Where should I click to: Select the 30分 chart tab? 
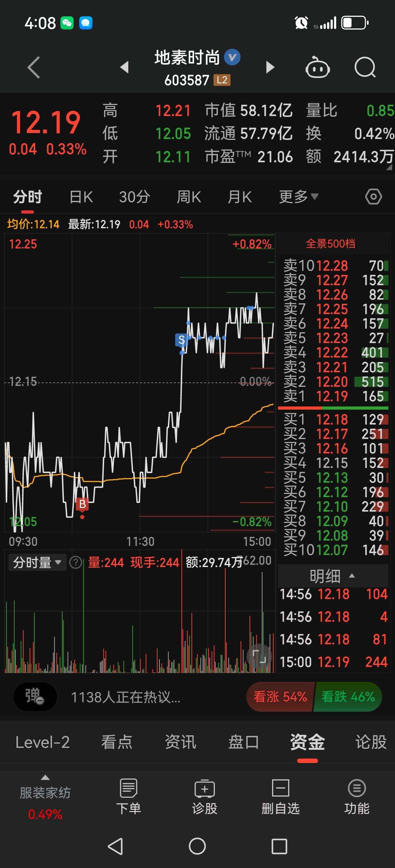[x=135, y=197]
